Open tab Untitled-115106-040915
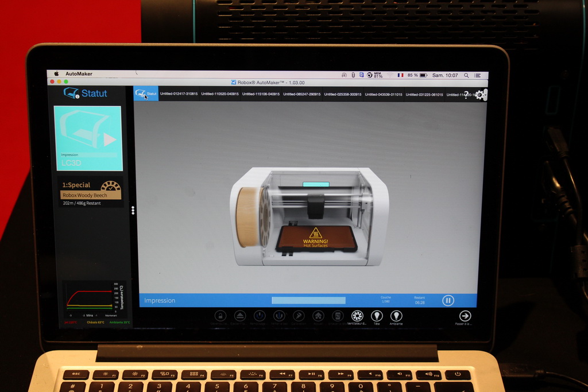 (261, 94)
